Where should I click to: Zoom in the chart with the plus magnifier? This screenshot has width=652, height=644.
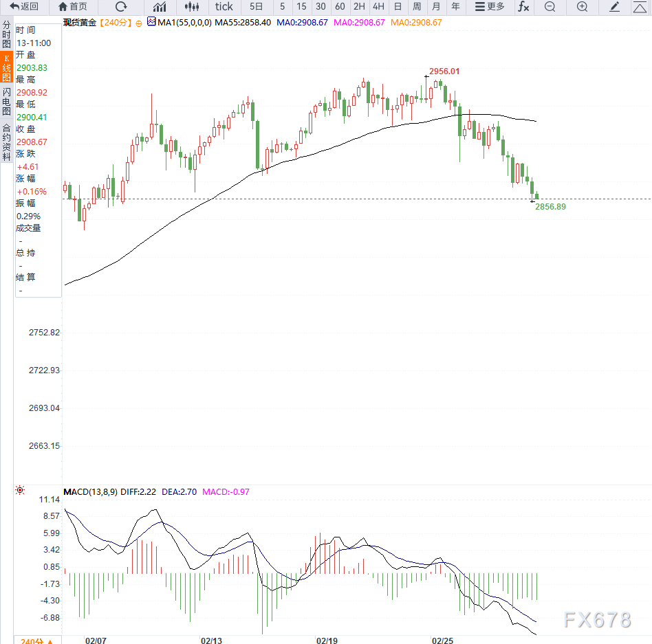(582, 7)
